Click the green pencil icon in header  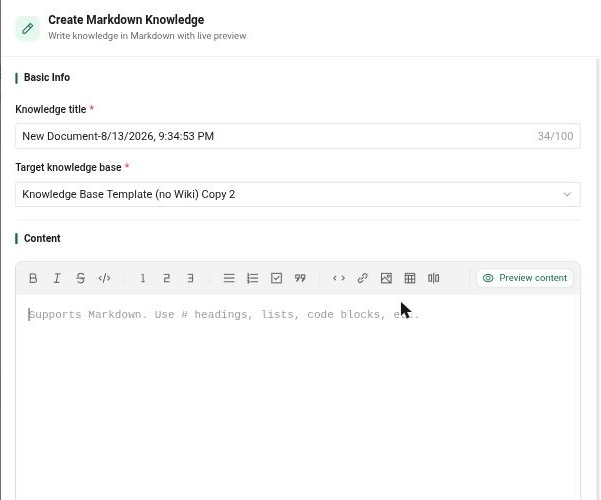click(x=28, y=28)
